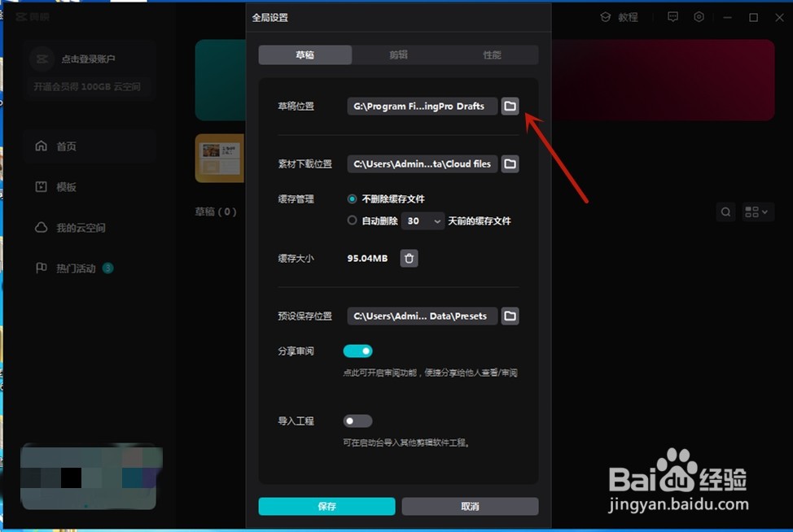The image size is (793, 532).
Task: Clear cache with the trash icon beside 95.04MB
Action: pos(409,258)
